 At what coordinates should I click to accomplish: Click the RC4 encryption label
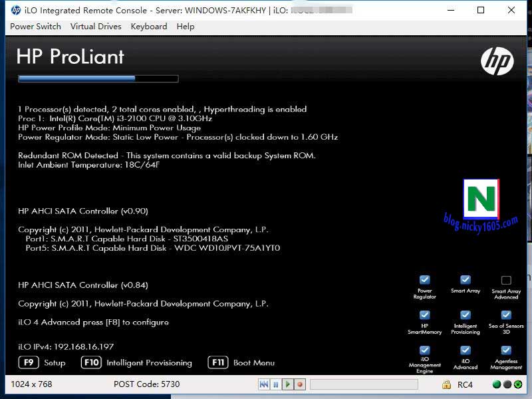pyautogui.click(x=465, y=384)
